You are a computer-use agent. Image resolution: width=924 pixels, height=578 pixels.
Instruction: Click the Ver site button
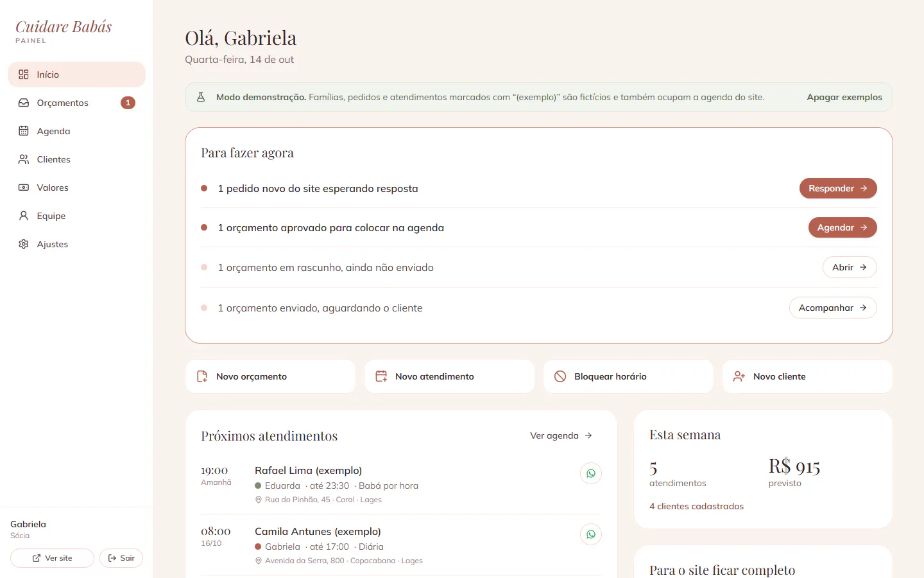(x=52, y=558)
